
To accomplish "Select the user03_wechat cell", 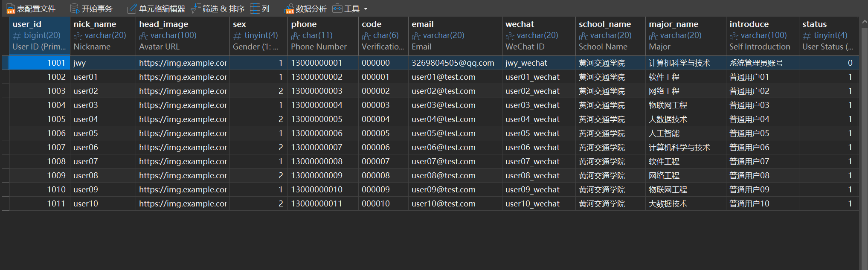I will [539, 105].
